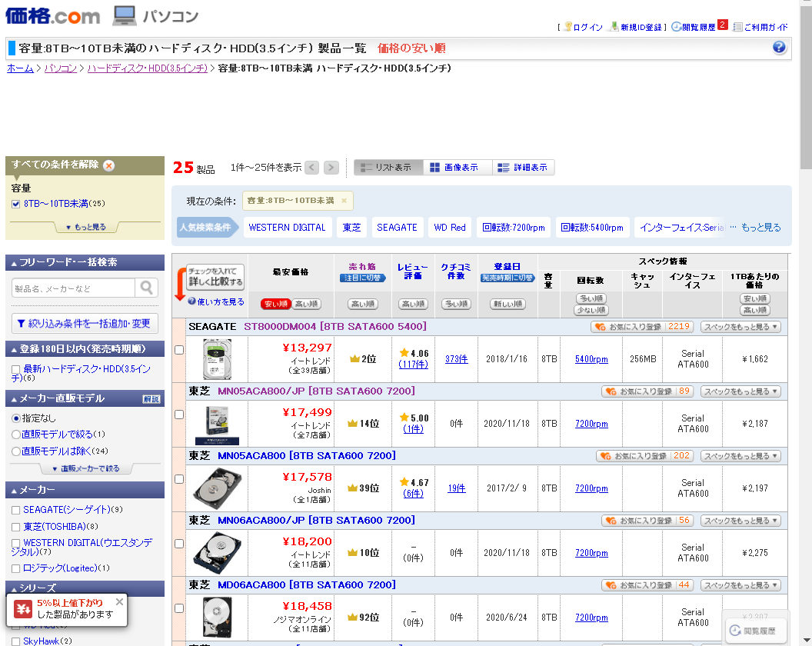This screenshot has width=812, height=646.
Task: Click the search magnifying glass icon
Action: click(146, 286)
